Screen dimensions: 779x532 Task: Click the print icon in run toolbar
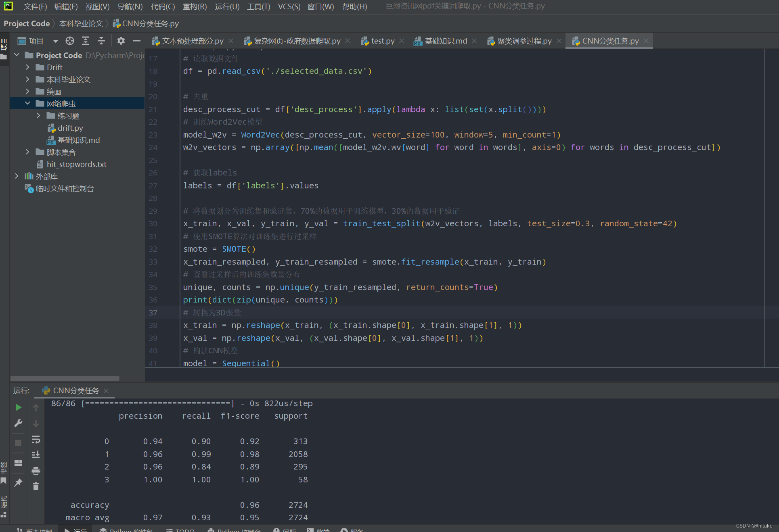point(36,471)
